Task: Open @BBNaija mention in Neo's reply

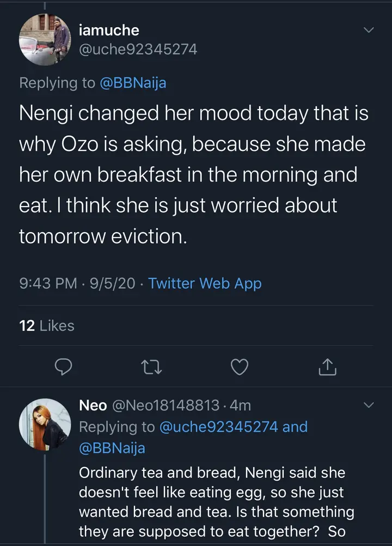Action: pos(112,448)
